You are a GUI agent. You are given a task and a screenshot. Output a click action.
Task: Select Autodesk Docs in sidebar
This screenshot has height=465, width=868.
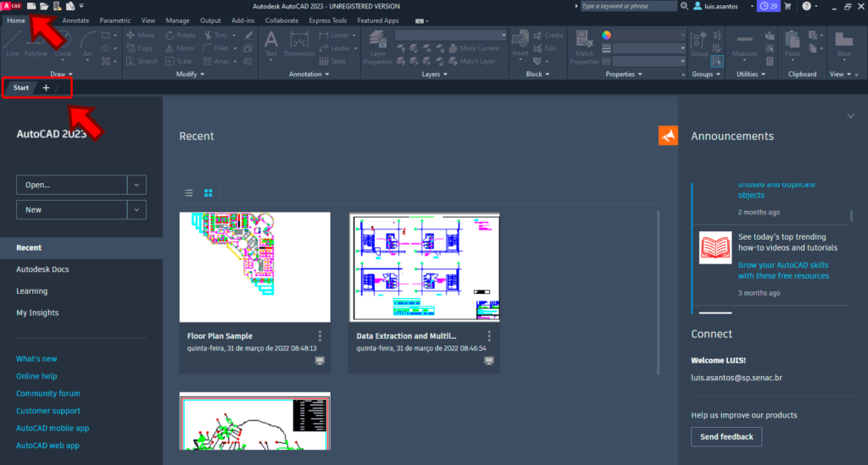(42, 269)
